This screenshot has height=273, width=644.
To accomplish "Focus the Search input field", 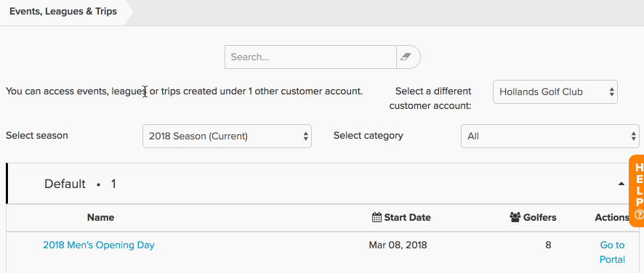I will click(x=310, y=57).
